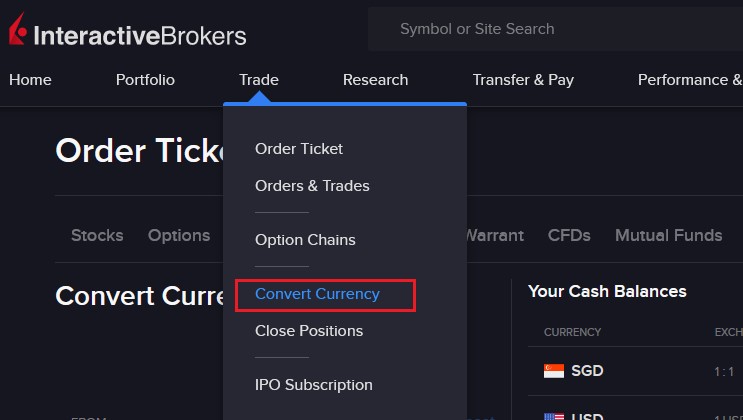
Task: Select Order Ticket in the Trade menu
Action: tap(299, 149)
